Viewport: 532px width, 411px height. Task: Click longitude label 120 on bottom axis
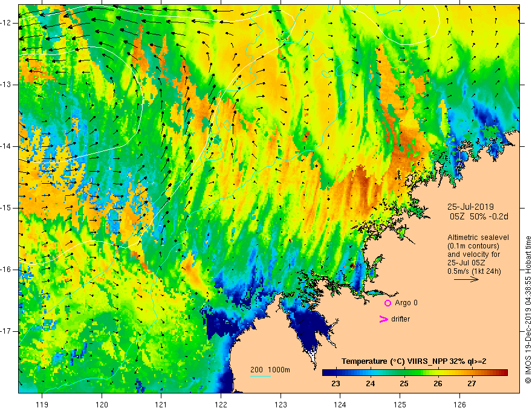[102, 404]
